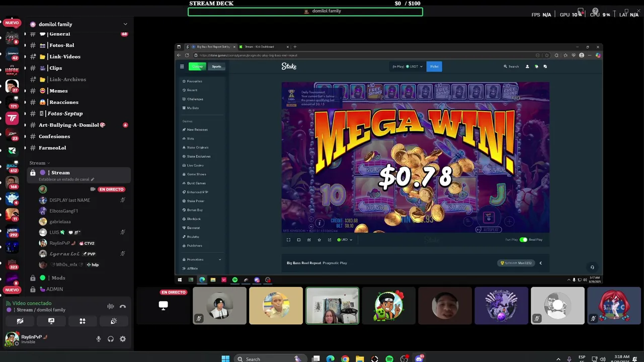
Task: Mute the Discord microphone
Action: pos(99,339)
